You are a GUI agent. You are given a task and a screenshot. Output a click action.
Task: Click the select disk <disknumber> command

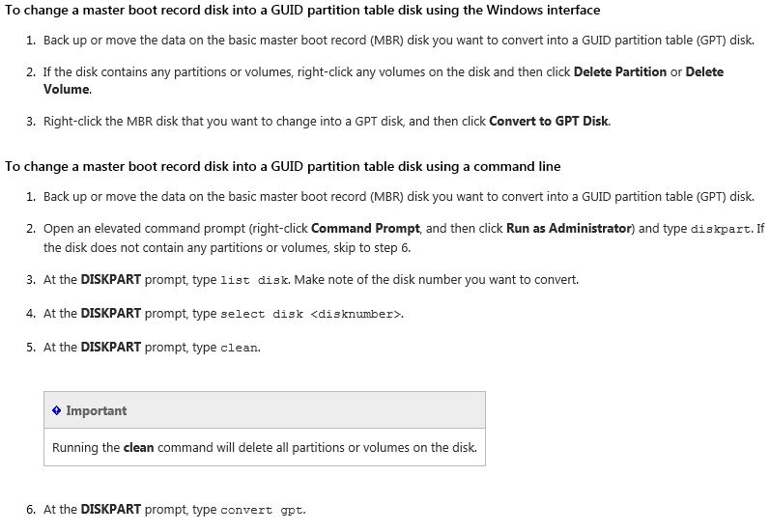click(x=311, y=314)
